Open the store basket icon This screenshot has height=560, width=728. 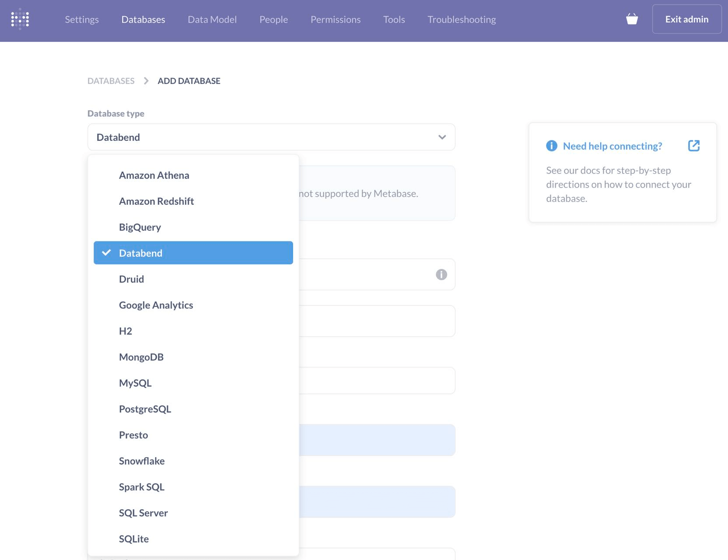pos(632,19)
